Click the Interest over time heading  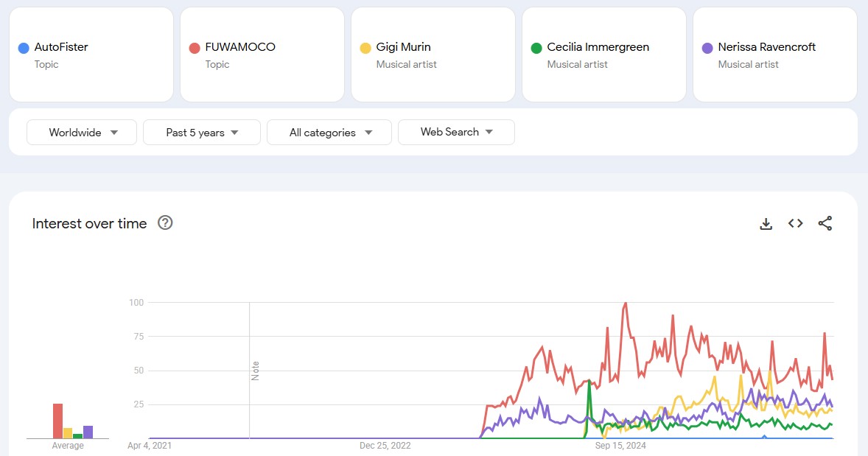click(90, 223)
